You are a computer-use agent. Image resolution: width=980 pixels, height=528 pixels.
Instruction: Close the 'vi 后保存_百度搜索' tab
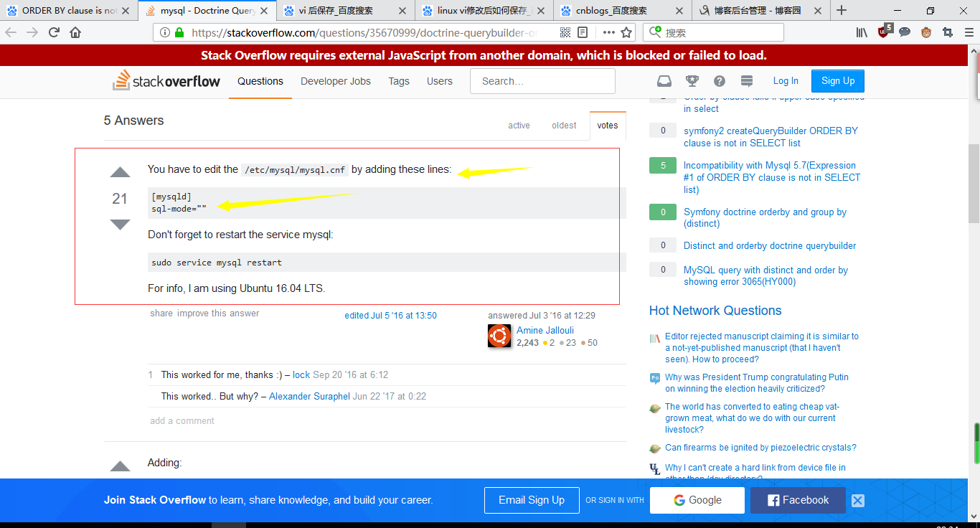pos(404,11)
